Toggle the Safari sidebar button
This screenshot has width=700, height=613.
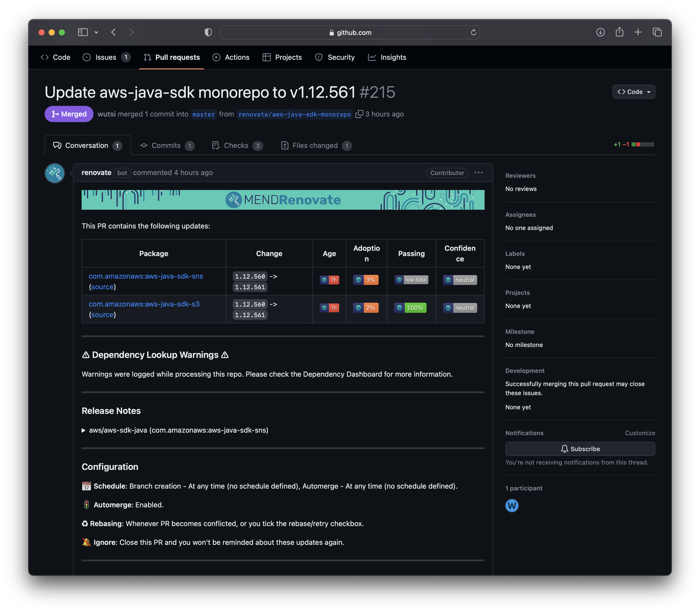click(83, 32)
